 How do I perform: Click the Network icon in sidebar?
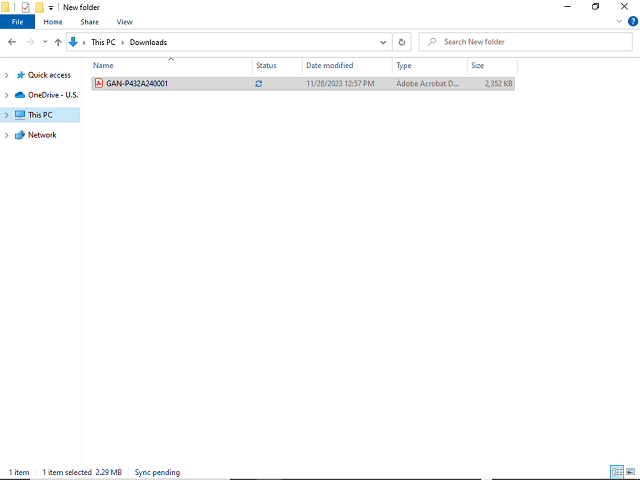(x=20, y=135)
